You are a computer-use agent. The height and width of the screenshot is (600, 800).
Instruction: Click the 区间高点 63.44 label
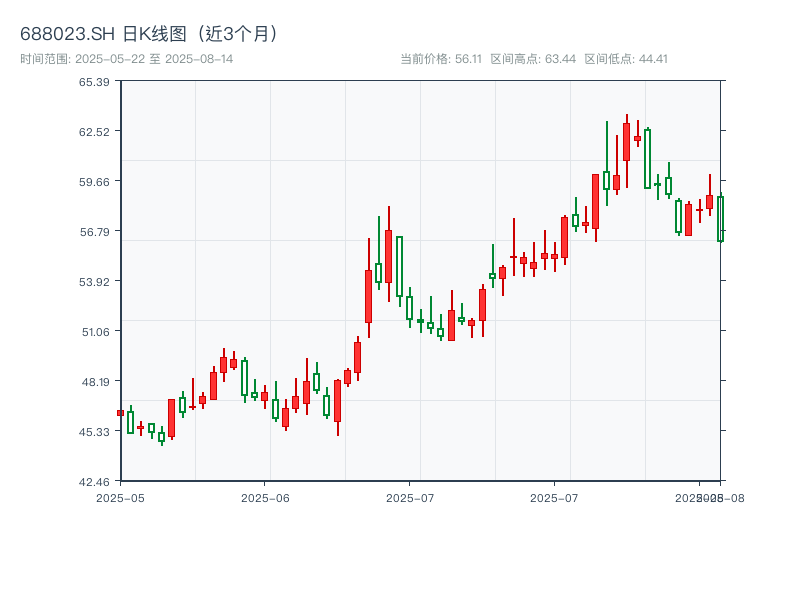(x=533, y=59)
